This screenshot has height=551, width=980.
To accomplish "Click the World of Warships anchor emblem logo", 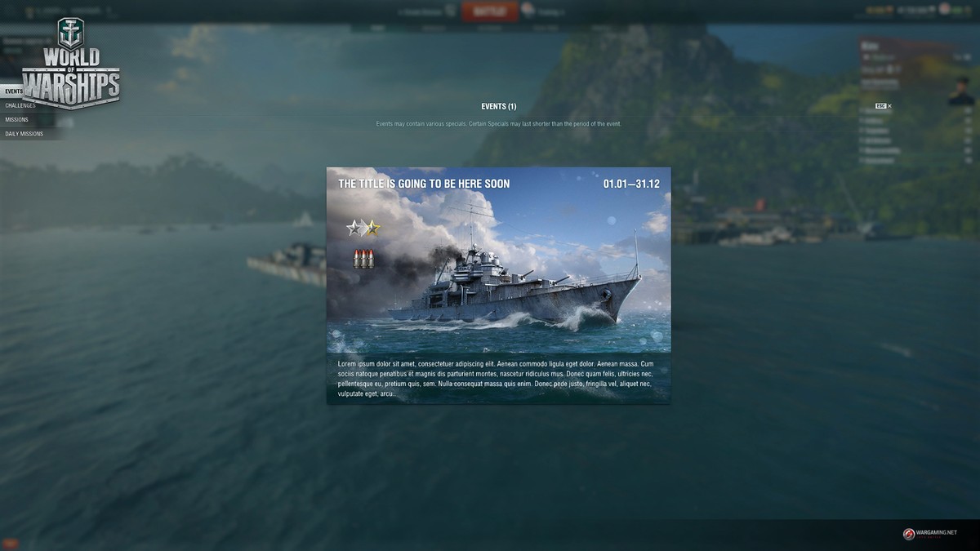I will point(71,34).
